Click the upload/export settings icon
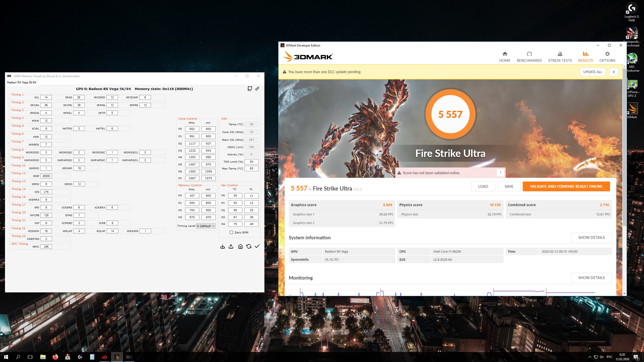The image size is (644, 362). click(x=231, y=247)
